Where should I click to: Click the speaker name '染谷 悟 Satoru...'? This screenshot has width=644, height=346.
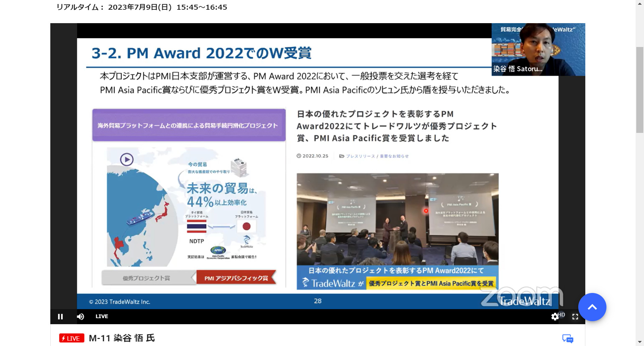click(518, 69)
